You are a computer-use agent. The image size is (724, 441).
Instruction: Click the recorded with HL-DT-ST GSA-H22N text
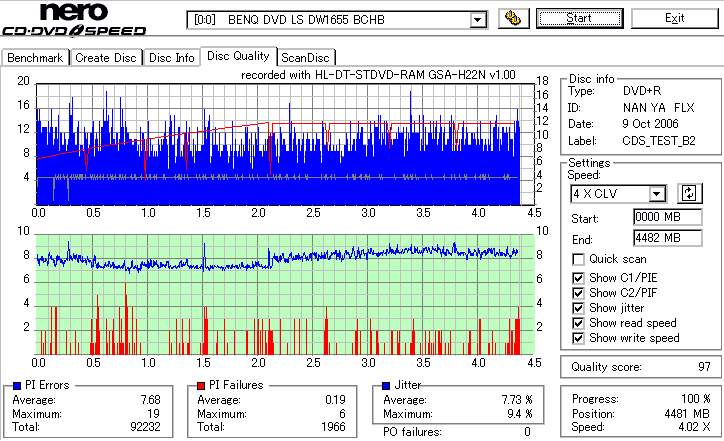coord(378,75)
